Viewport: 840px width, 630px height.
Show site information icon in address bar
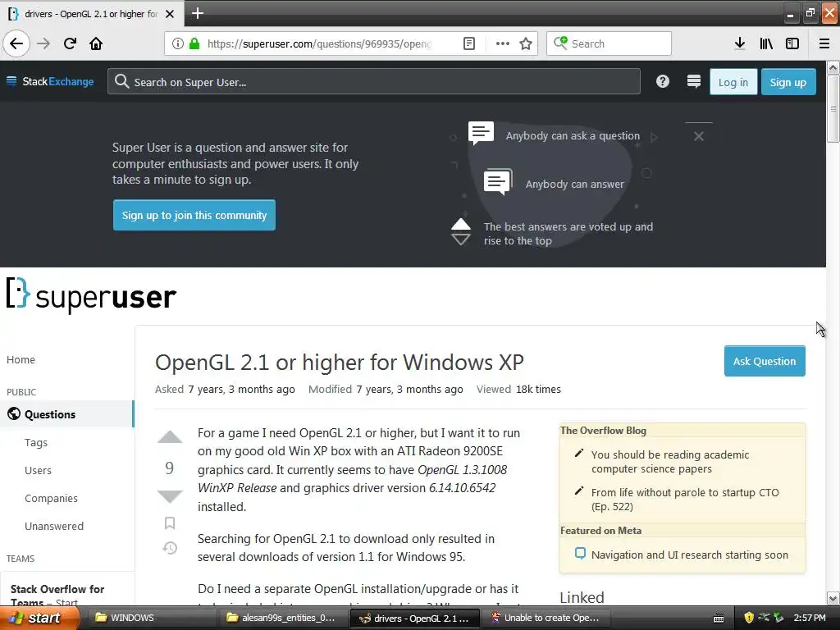(x=178, y=43)
